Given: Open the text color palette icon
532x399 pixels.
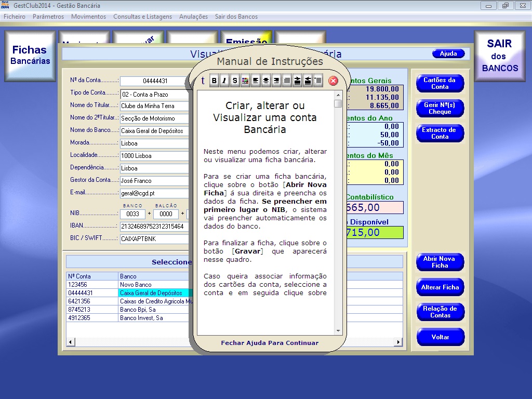Looking at the screenshot, I should pyautogui.click(x=245, y=81).
